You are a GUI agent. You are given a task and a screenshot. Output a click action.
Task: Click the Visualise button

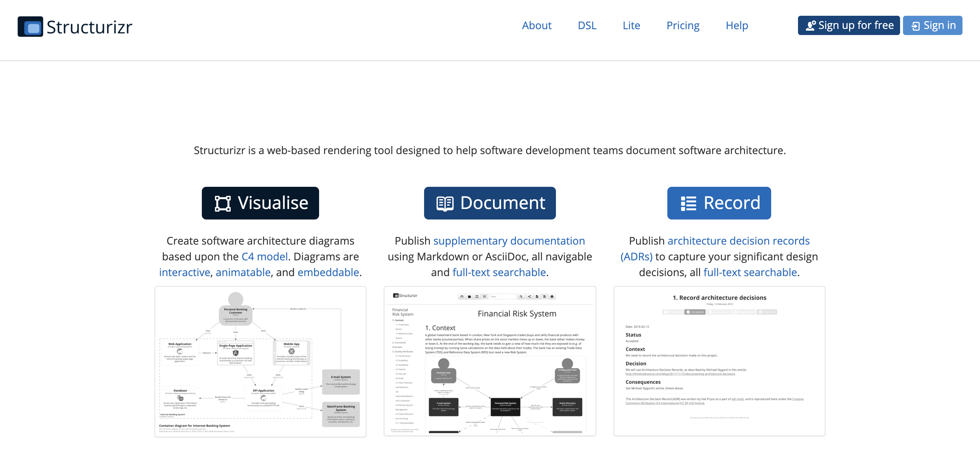260,203
